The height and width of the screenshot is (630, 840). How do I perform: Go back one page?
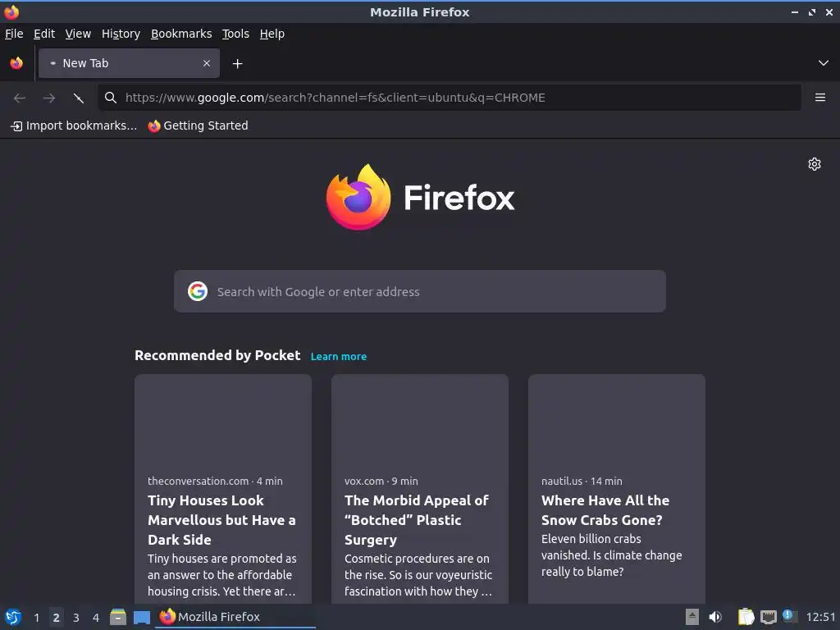[x=20, y=98]
